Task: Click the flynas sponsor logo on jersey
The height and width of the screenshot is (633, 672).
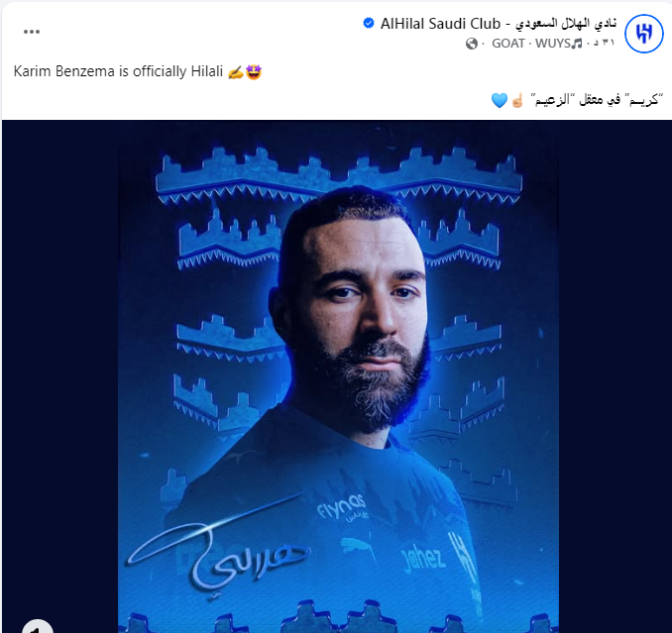Action: pyautogui.click(x=342, y=506)
